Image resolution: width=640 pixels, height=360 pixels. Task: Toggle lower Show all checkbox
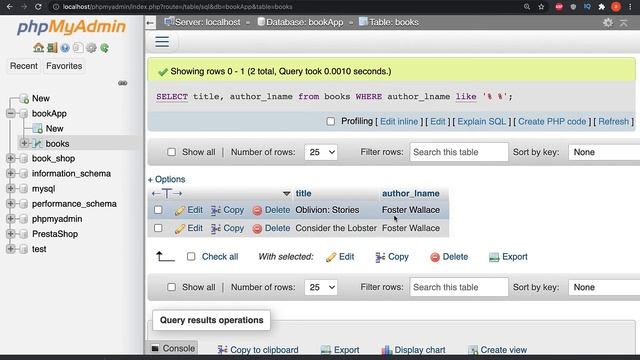point(171,287)
